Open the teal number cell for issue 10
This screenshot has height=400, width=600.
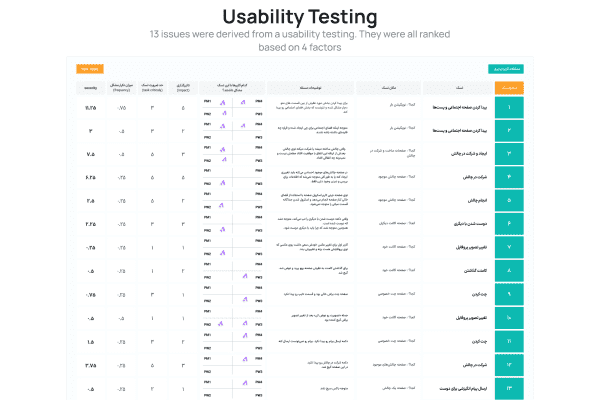(x=509, y=318)
